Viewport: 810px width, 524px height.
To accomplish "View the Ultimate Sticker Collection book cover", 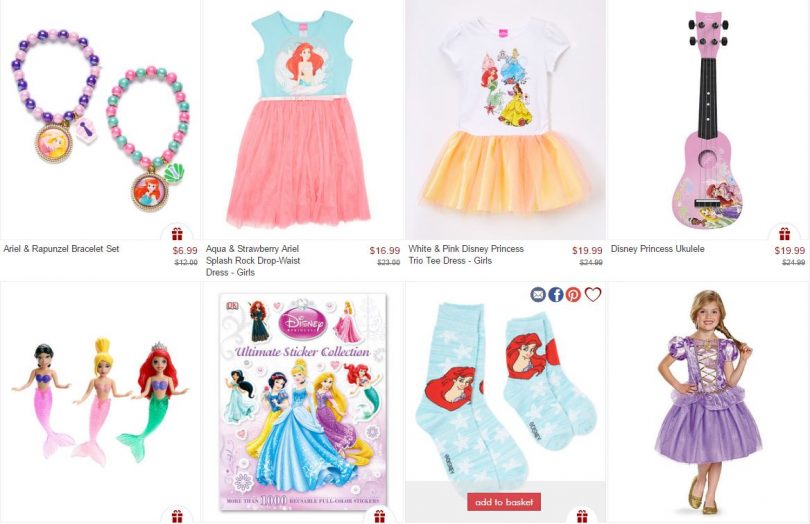I will point(303,402).
